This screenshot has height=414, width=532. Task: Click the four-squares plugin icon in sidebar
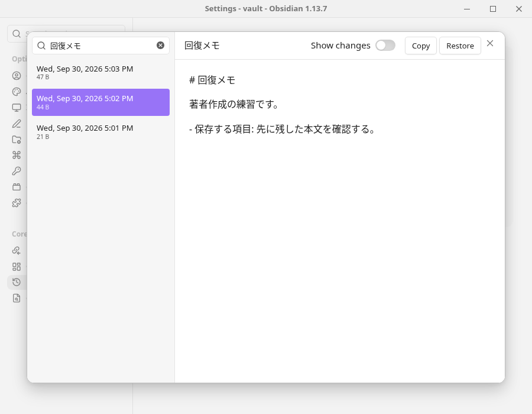[17, 266]
